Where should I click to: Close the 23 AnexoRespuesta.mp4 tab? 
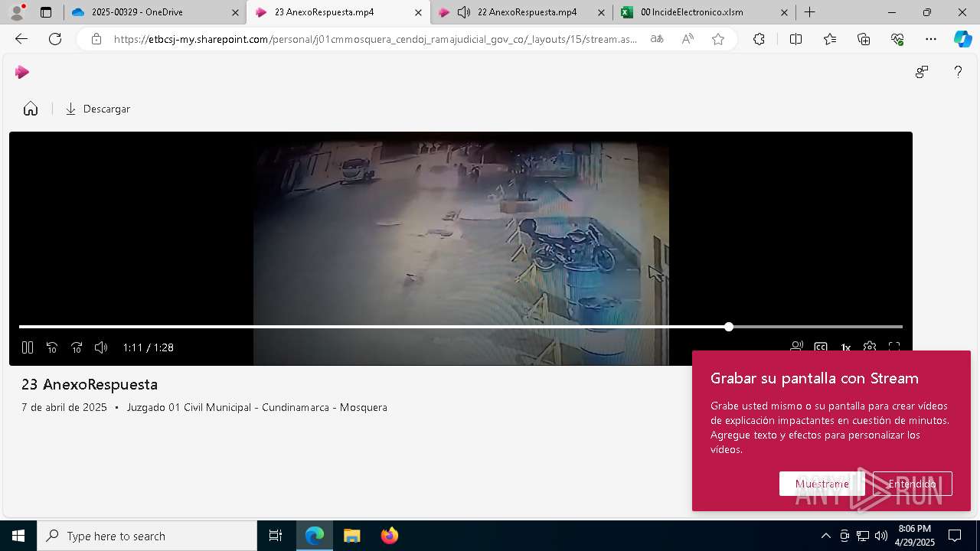click(418, 12)
